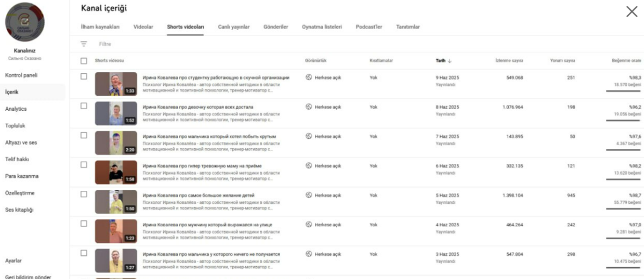
Task: Open the filter icon beside Filtre
Action: pos(84,44)
